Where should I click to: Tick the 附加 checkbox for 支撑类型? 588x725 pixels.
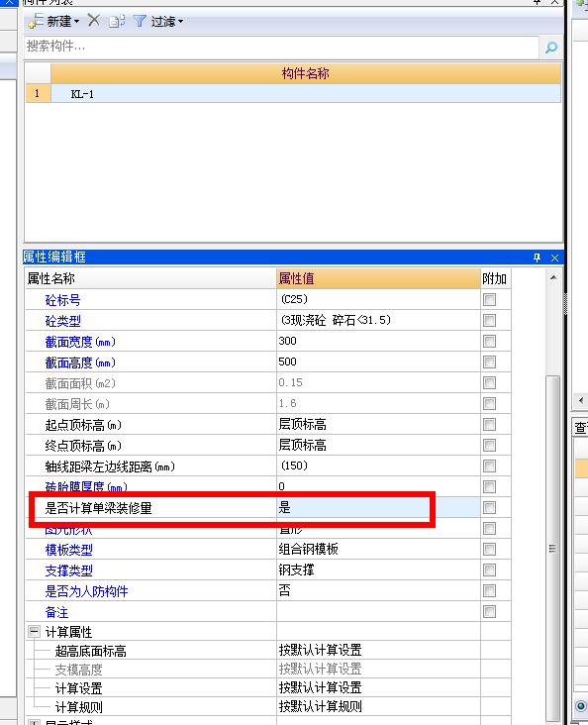490,570
